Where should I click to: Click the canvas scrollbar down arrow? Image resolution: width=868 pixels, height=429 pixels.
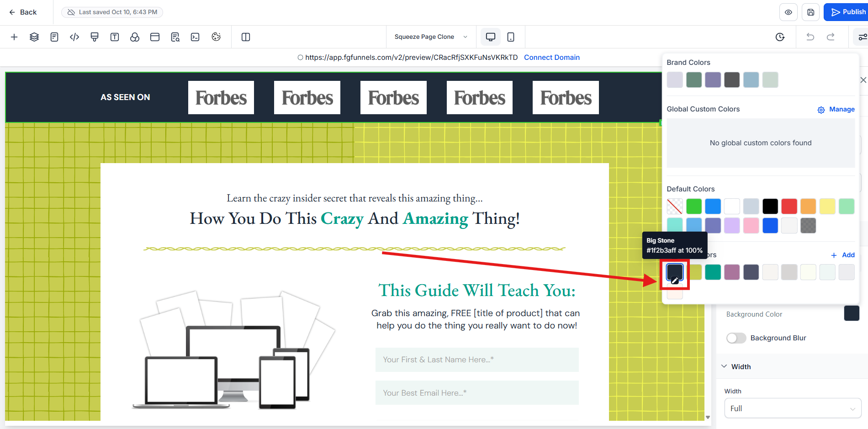point(708,417)
